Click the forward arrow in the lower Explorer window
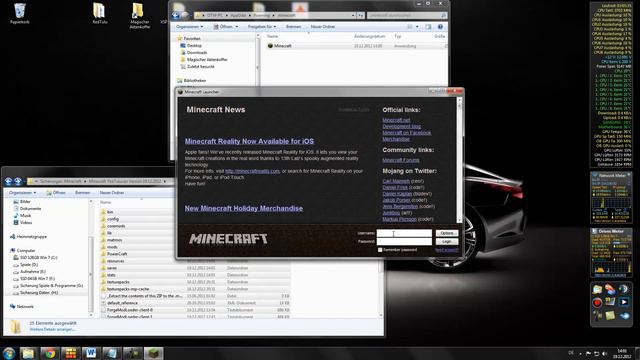Viewport: 640px width, 360px height. point(18,181)
